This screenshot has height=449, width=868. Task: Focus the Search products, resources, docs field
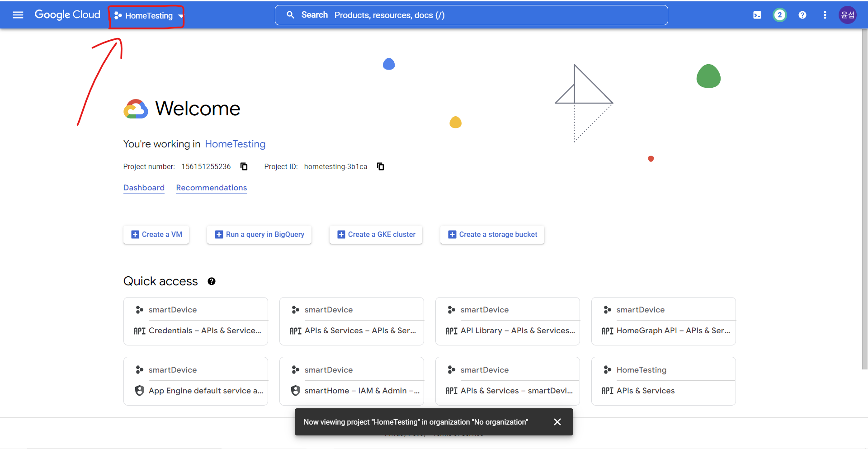point(471,15)
